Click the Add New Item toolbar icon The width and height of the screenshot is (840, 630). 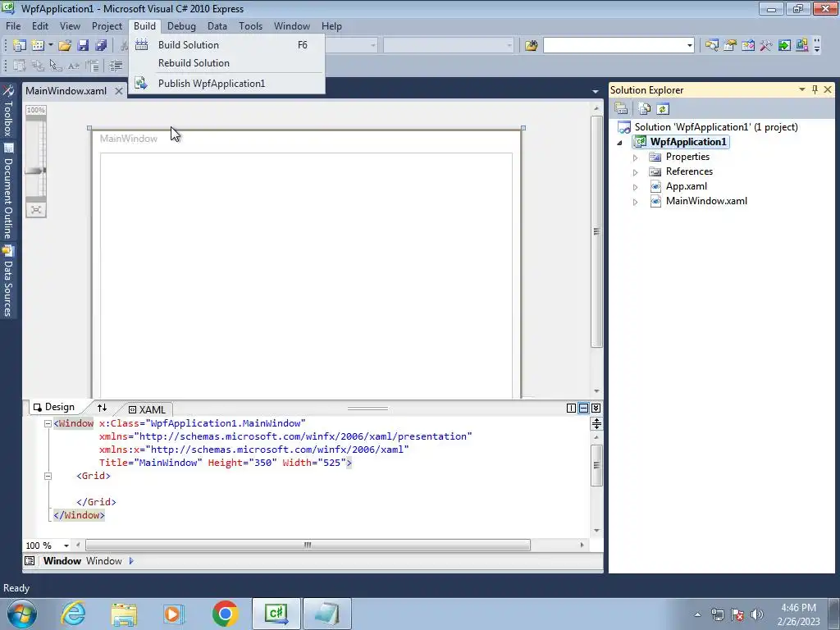38,46
